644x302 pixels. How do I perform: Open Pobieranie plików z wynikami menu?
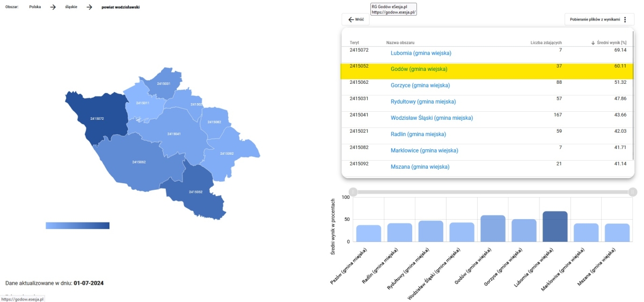pyautogui.click(x=599, y=19)
